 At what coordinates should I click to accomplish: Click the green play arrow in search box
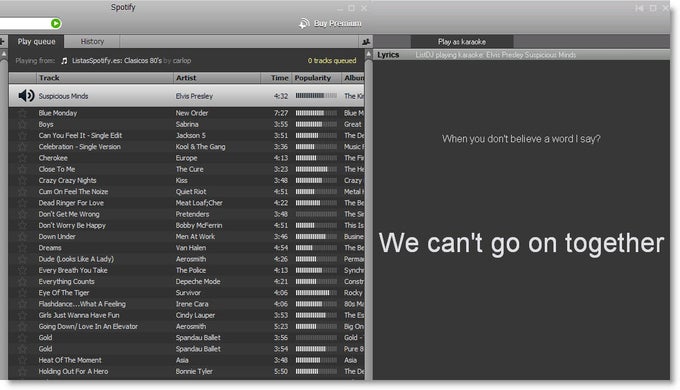(x=56, y=23)
